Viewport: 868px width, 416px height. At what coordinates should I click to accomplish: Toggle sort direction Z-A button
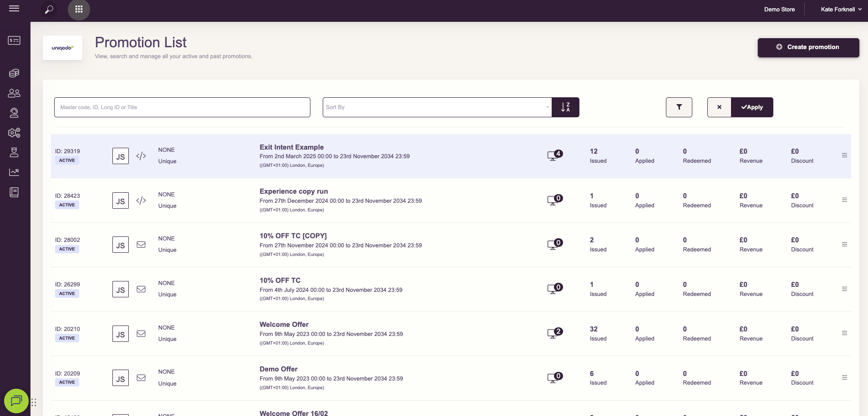coord(565,107)
